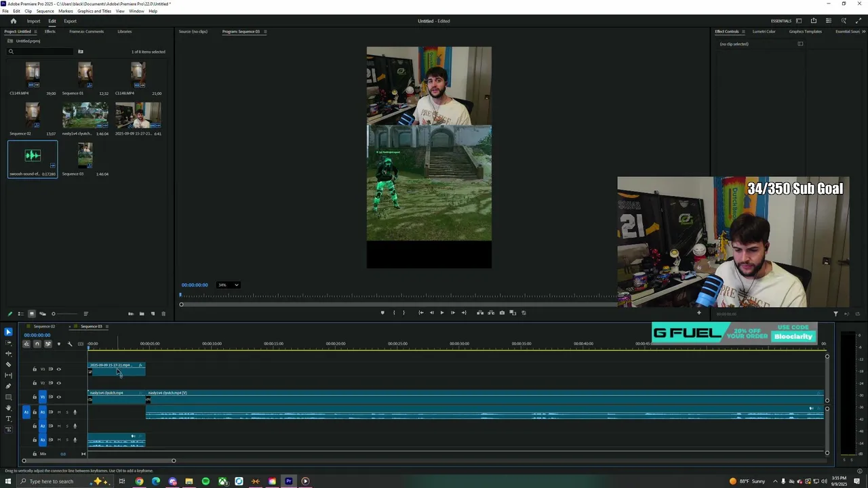
Task: Open the Import workspace
Action: 33,21
